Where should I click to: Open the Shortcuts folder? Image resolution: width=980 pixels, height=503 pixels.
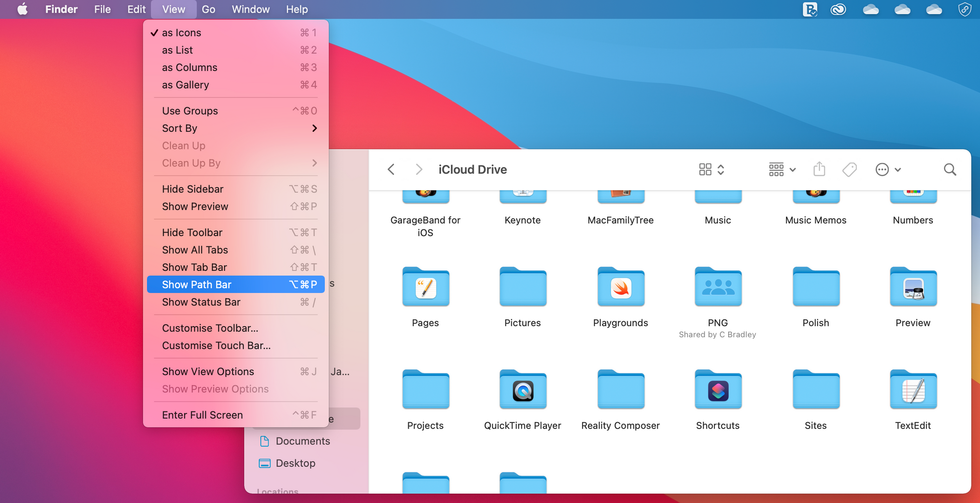pyautogui.click(x=717, y=390)
